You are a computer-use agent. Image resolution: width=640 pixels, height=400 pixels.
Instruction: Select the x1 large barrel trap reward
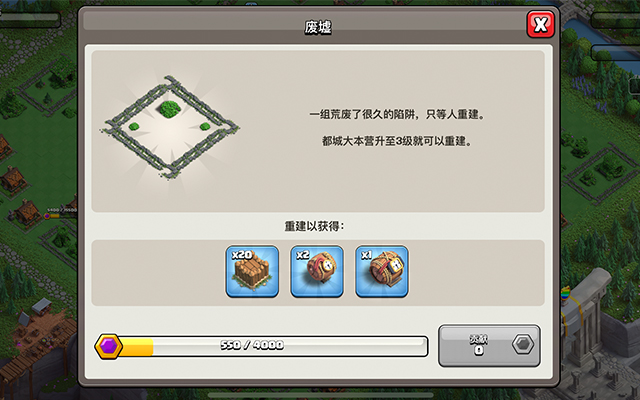click(x=382, y=271)
